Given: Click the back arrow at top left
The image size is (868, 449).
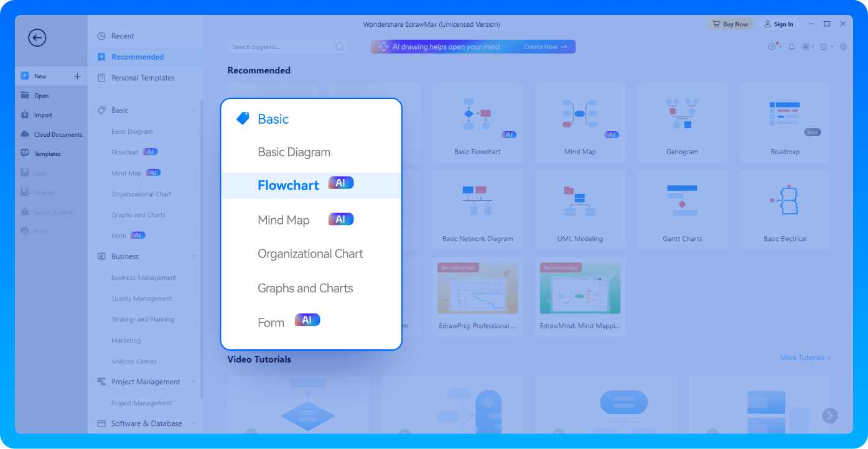Looking at the screenshot, I should tap(37, 38).
